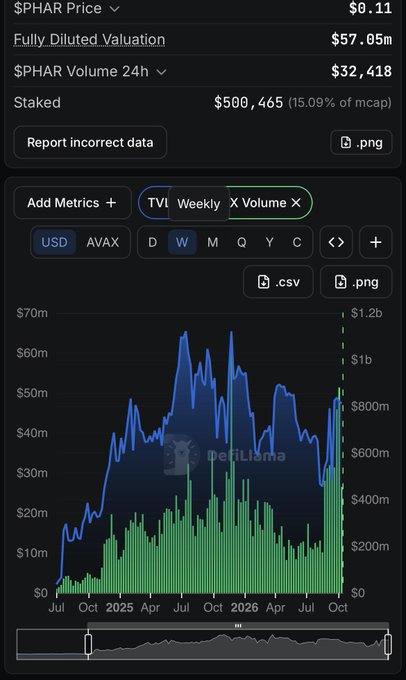Click the Staked value $500,465
The width and height of the screenshot is (406, 680).
pyautogui.click(x=249, y=103)
